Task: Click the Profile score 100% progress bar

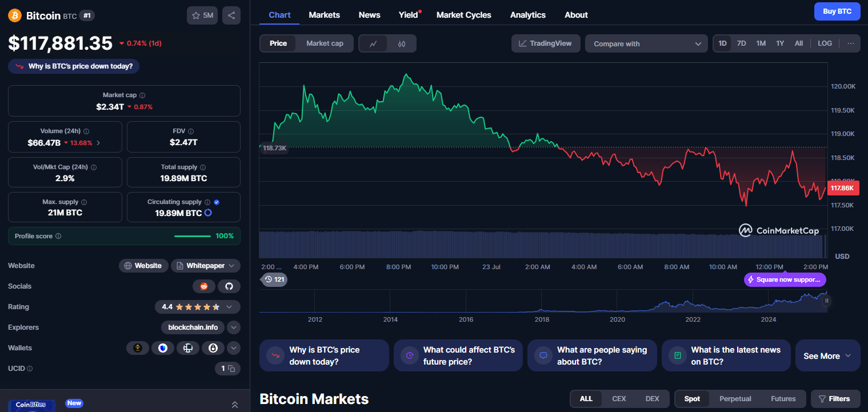Action: pyautogui.click(x=192, y=236)
